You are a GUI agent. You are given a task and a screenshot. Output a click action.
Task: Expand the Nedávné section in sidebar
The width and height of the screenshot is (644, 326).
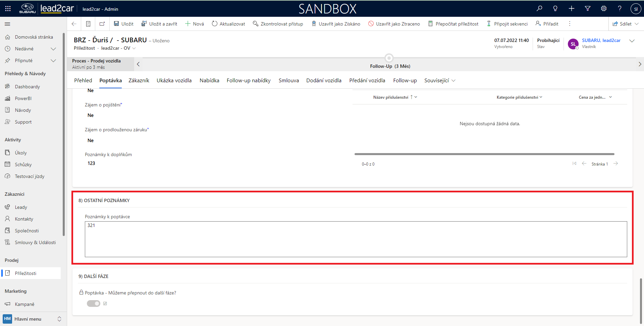tap(53, 49)
